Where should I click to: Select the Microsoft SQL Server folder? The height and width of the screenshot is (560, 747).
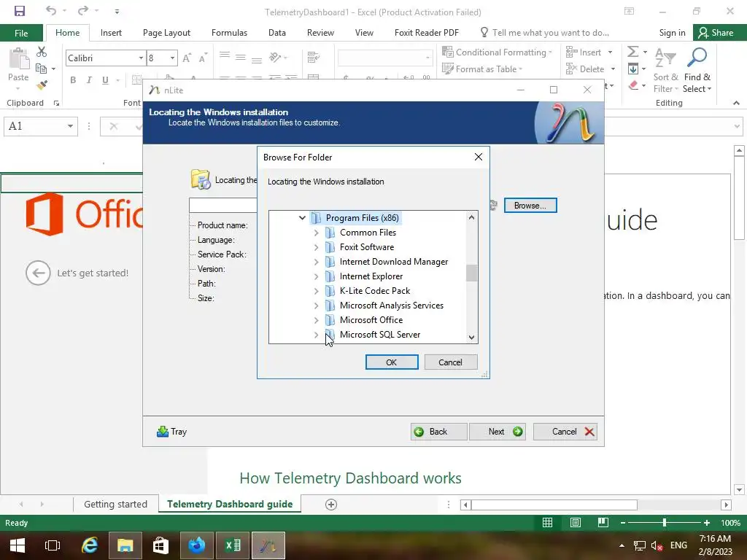coord(379,335)
